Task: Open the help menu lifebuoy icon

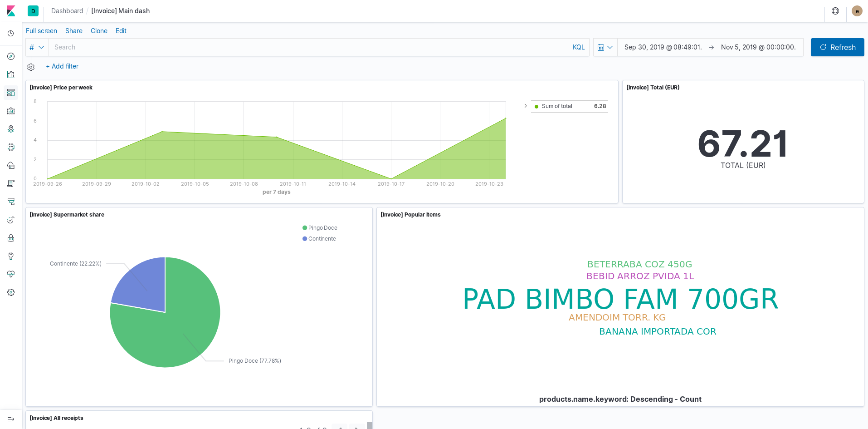Action: click(835, 11)
